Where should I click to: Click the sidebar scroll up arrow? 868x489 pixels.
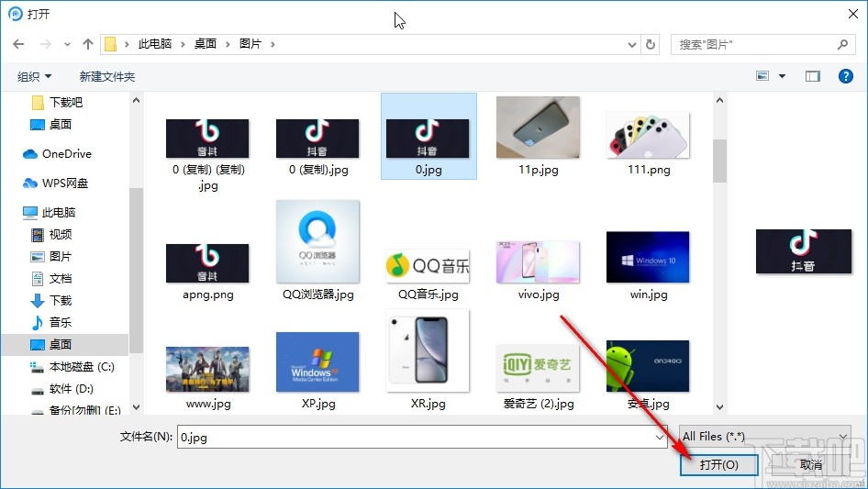(x=136, y=100)
